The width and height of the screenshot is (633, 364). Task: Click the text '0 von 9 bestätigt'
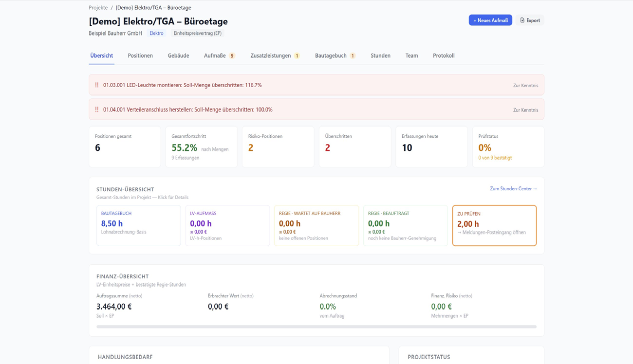pyautogui.click(x=495, y=158)
